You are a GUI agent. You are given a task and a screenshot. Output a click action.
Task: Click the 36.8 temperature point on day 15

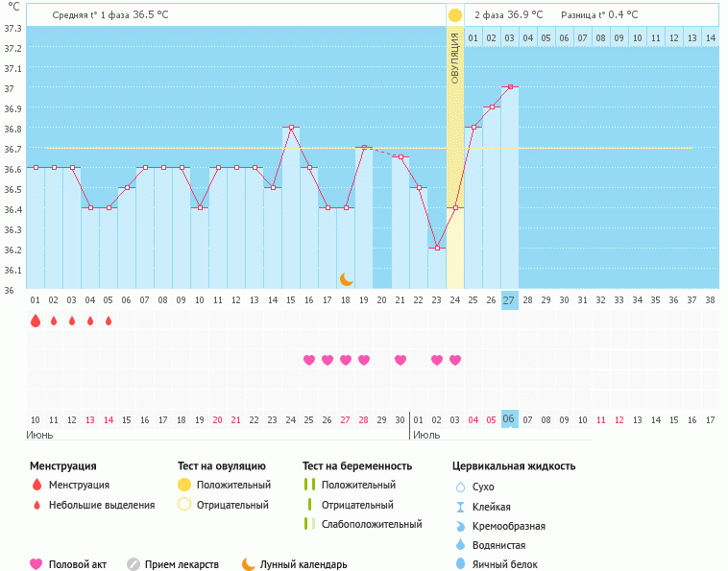pos(291,127)
